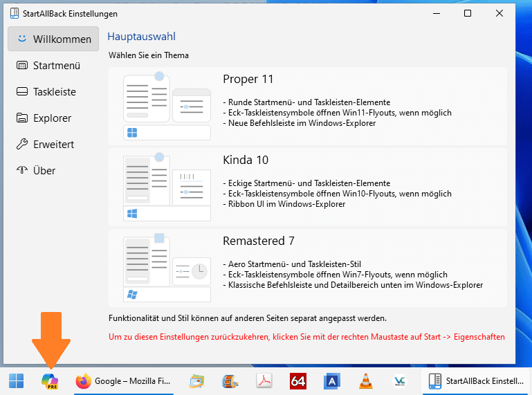Click 'Wählen Sie ein Thema' label
Screen dimensions: 532x395
point(149,55)
